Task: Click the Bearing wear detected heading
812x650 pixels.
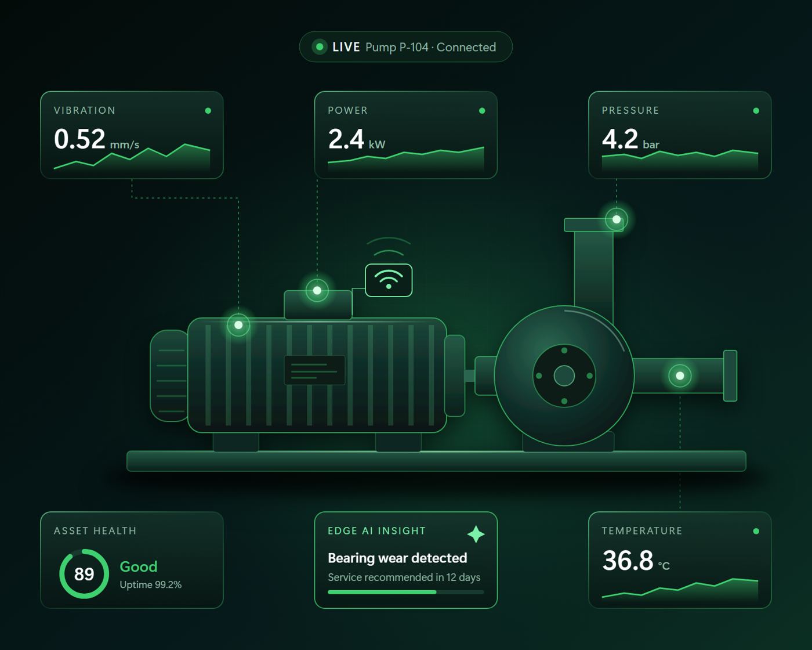Action: pyautogui.click(x=397, y=558)
